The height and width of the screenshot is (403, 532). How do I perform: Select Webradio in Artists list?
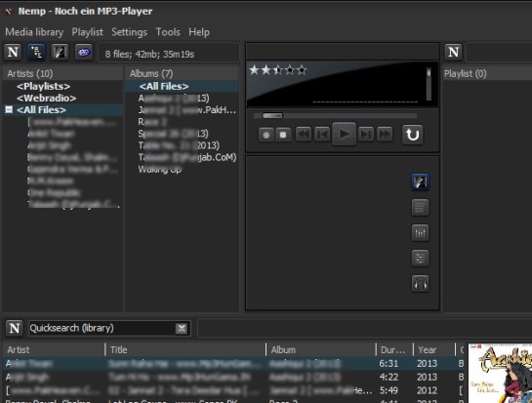(x=46, y=98)
